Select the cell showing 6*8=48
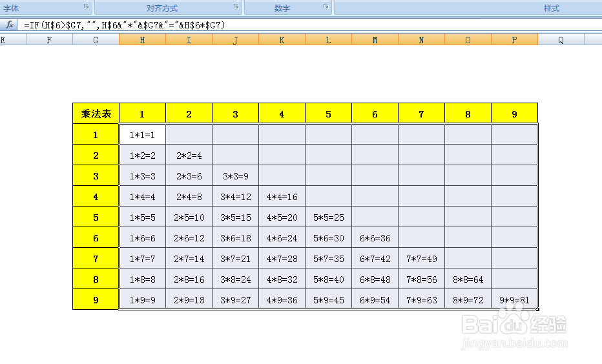 click(x=375, y=279)
